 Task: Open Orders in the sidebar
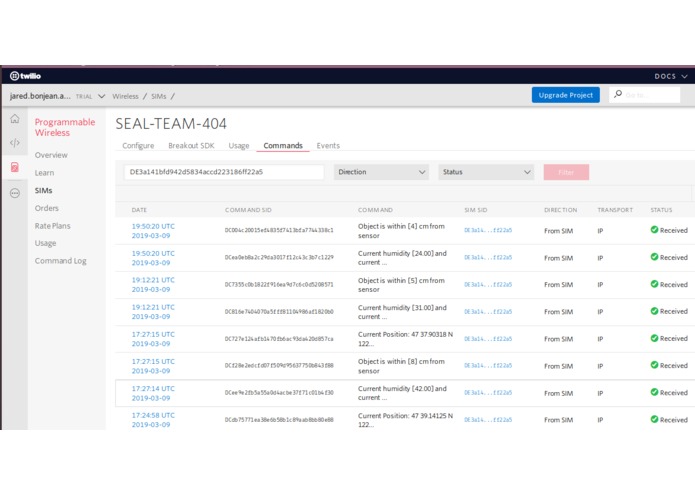[x=47, y=208]
